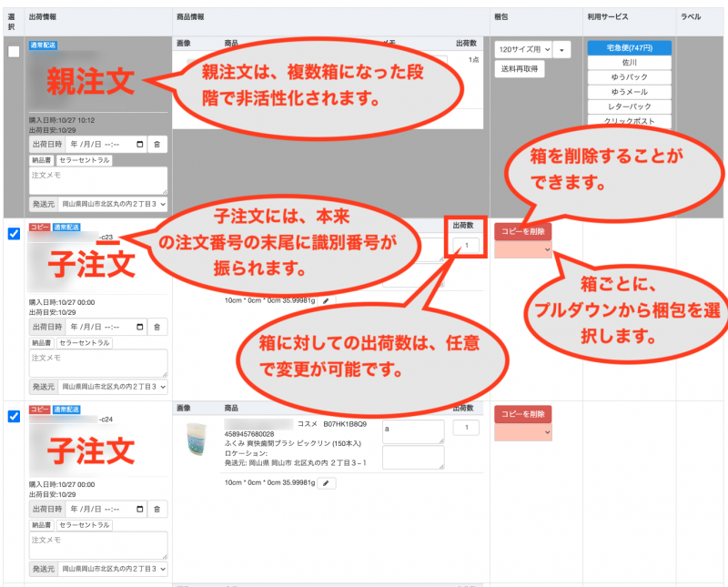Choose ゆうパック from the service list
This screenshot has width=728, height=587.
629,77
